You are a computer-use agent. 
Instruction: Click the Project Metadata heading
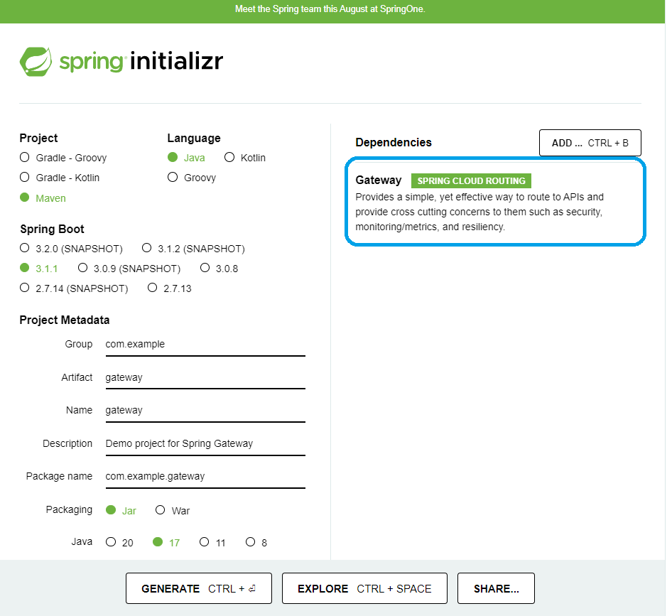64,320
